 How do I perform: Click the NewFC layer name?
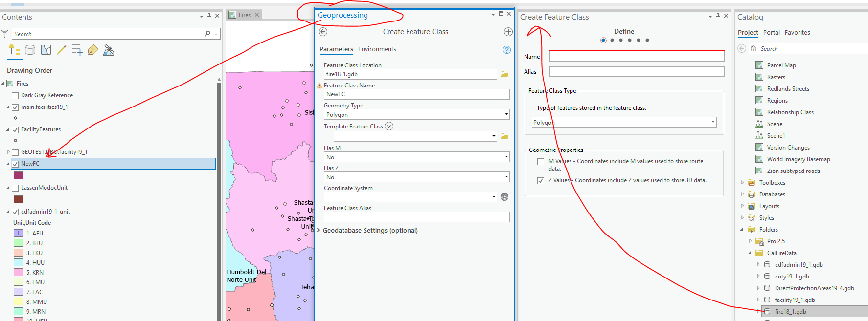(x=30, y=164)
